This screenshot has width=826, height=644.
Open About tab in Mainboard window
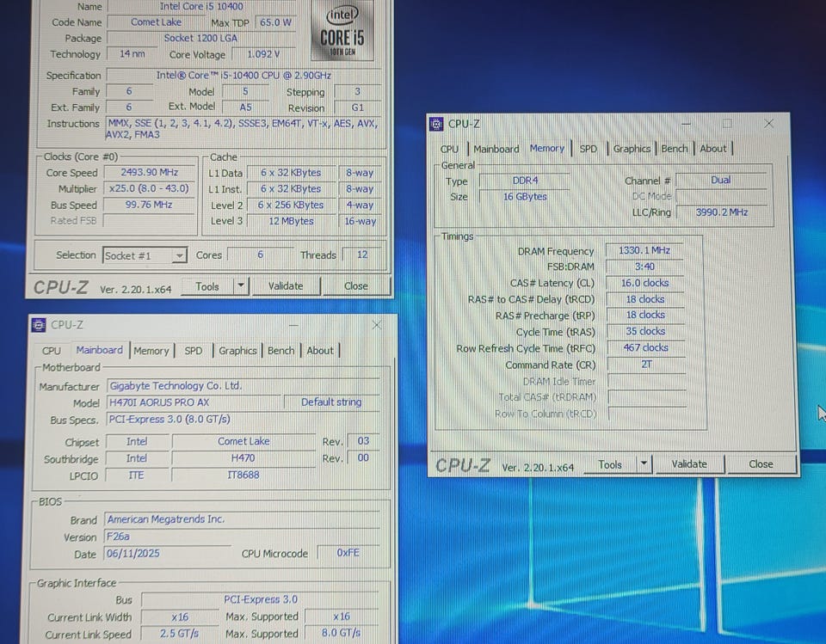(x=320, y=351)
